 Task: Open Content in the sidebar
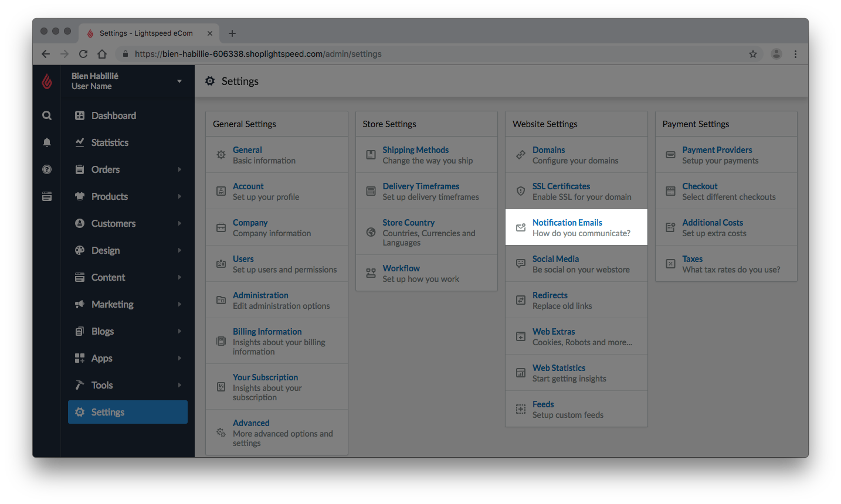[108, 277]
